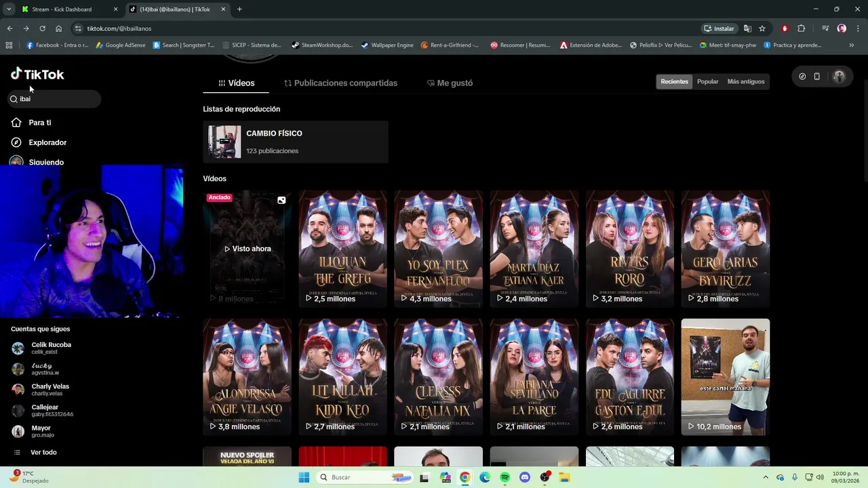Viewport: 868px width, 488px height.
Task: Open File Explorer from the taskbar
Action: pos(564,477)
